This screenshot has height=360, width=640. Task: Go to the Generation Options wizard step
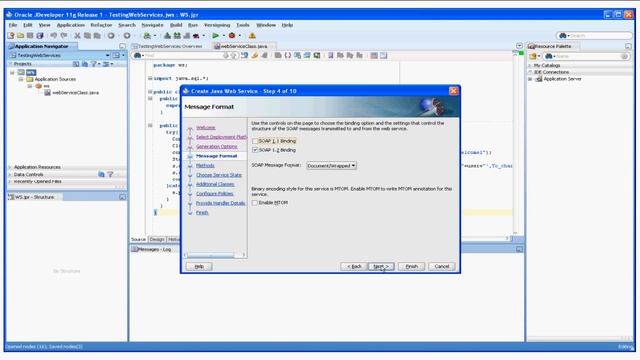216,147
